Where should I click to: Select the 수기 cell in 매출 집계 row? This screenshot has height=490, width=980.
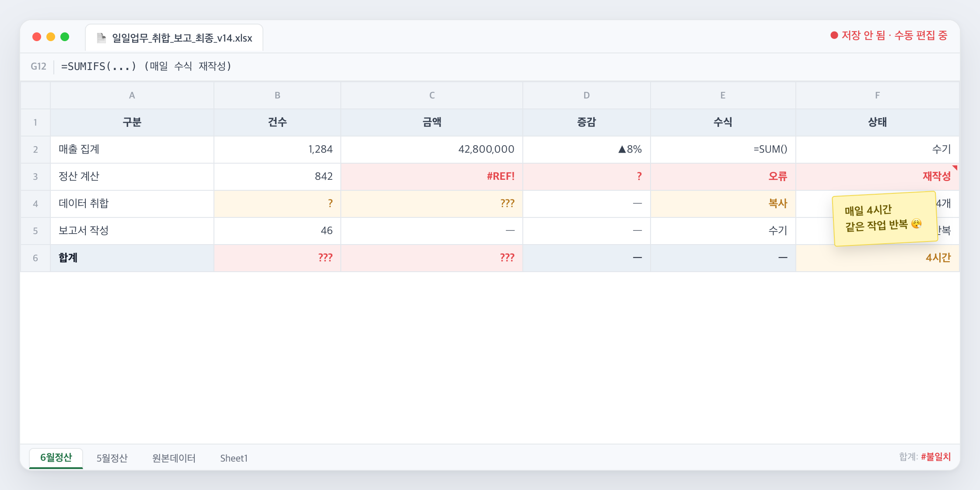pos(877,150)
